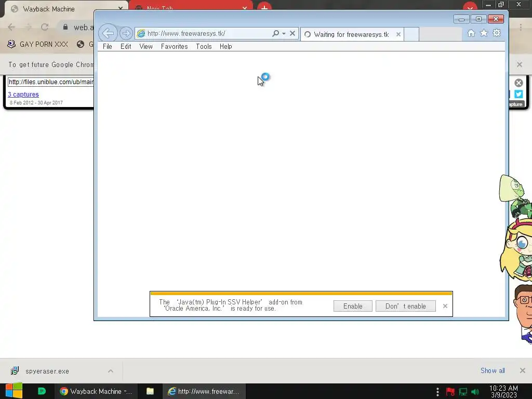Screen dimensions: 532x399
Task: Click the red flag tray icon
Action: tap(450, 392)
